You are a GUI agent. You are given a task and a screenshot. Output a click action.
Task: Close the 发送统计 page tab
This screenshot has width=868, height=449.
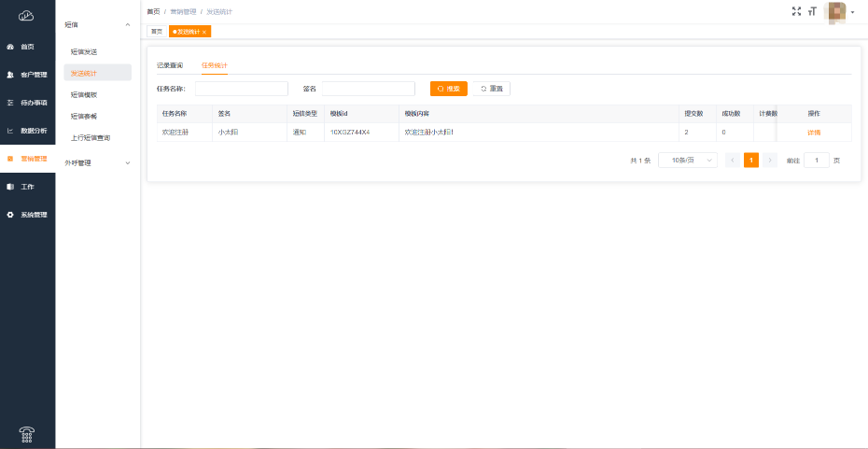coord(204,32)
